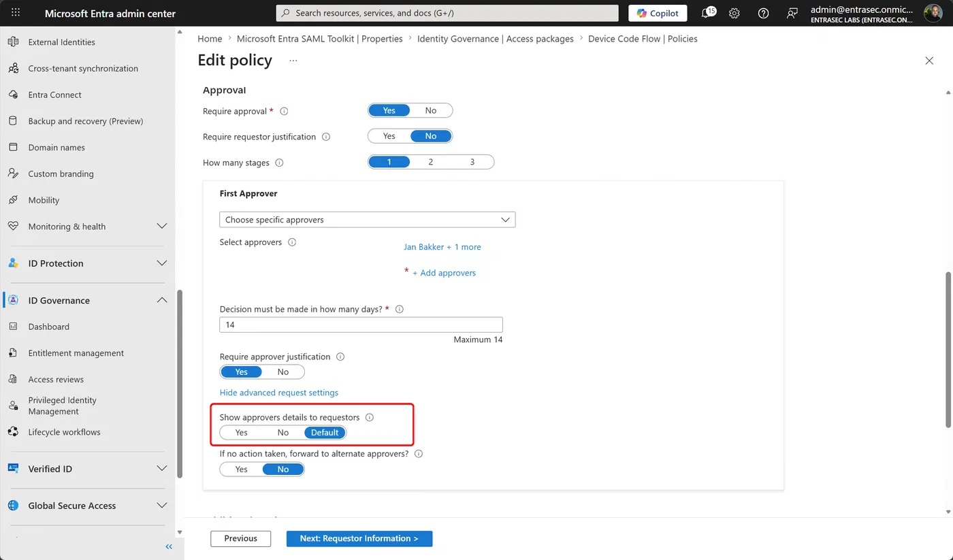Open the notifications bell icon
Screen dimensions: 953x560
click(x=707, y=13)
